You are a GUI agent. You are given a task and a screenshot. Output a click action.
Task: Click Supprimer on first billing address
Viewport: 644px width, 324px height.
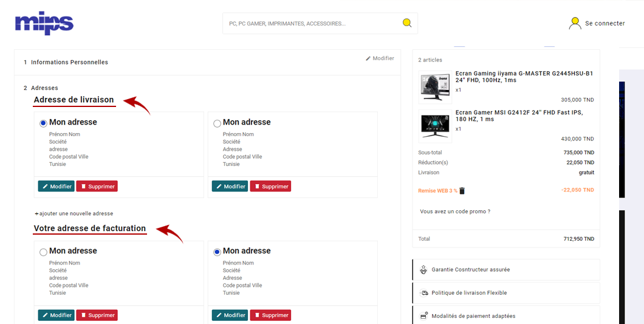click(97, 315)
